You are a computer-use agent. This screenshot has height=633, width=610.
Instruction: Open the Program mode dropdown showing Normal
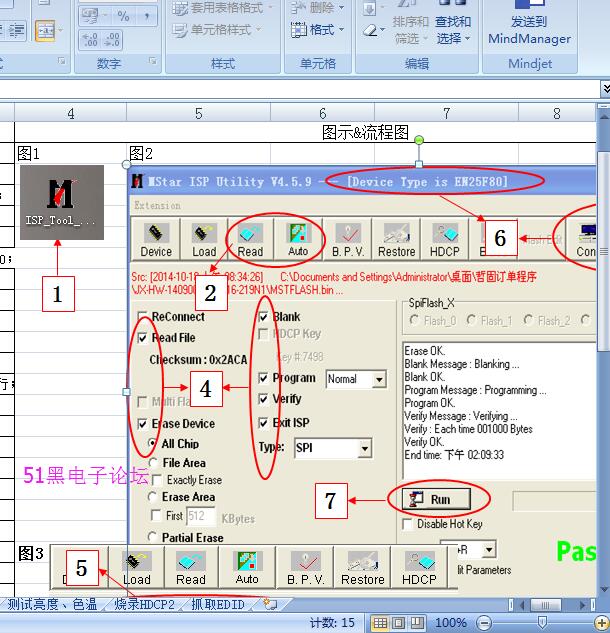pyautogui.click(x=379, y=379)
